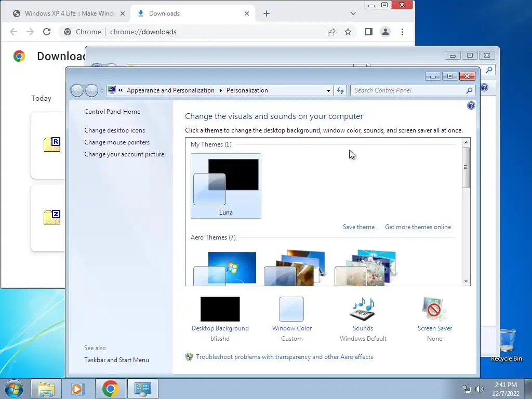This screenshot has height=399, width=532.
Task: Open the recent pages dropdown arrow
Action: (102, 91)
